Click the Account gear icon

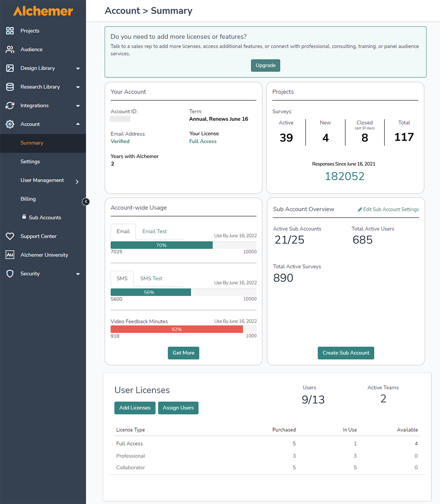click(x=10, y=124)
